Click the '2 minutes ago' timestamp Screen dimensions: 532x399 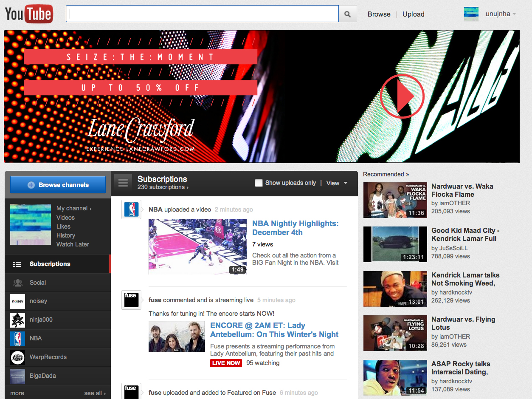tap(234, 209)
